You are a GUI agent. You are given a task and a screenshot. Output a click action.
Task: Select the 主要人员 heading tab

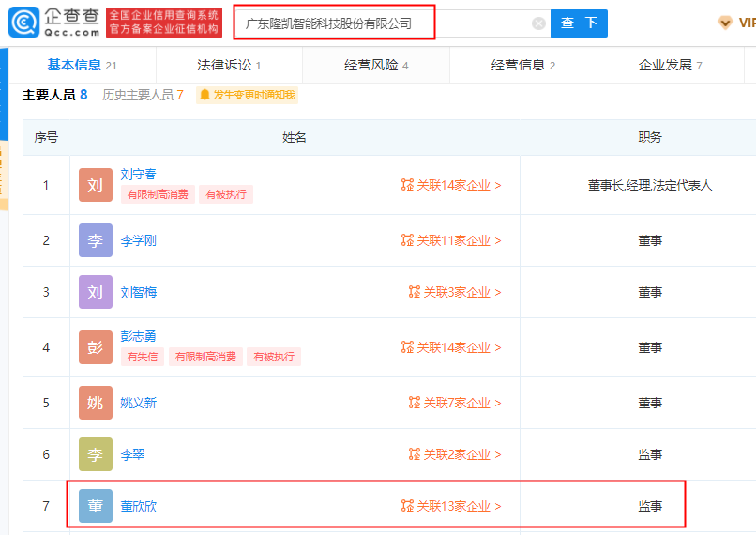click(x=55, y=95)
